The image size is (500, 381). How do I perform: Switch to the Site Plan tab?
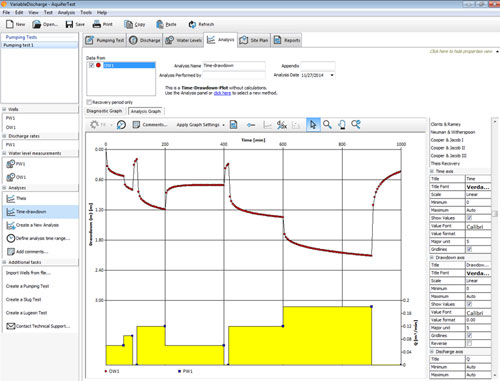pos(254,40)
